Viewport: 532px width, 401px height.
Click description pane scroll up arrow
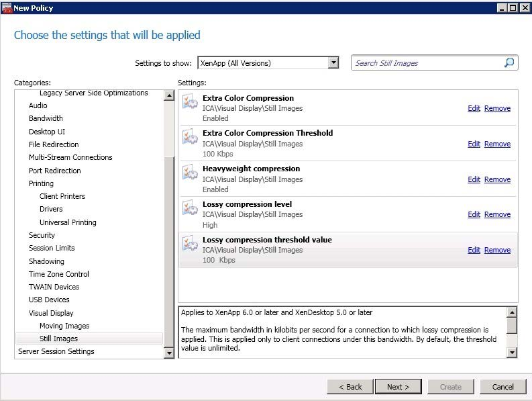512,312
